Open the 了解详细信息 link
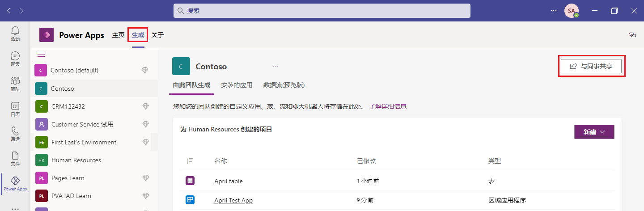 tap(388, 106)
